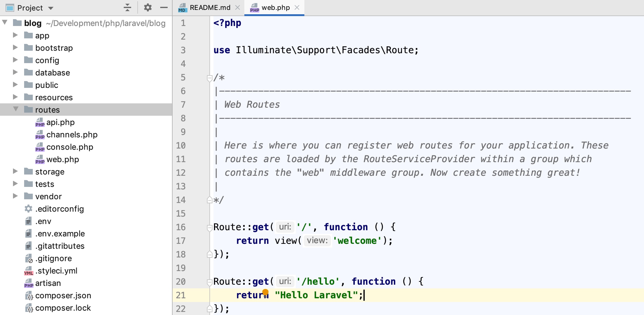Click the 'welcome' string on line 17

tap(357, 241)
